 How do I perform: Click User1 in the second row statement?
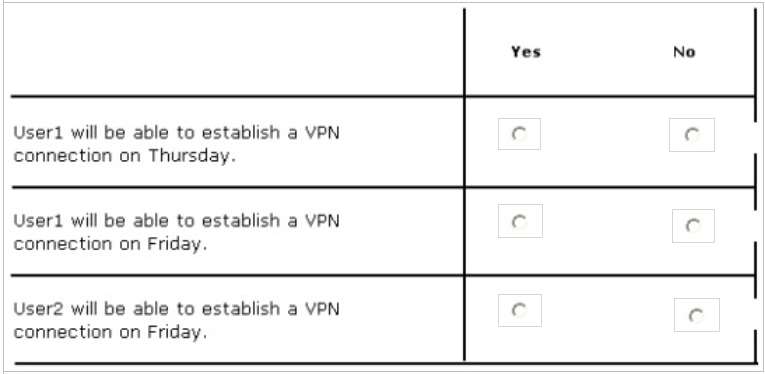click(x=38, y=221)
